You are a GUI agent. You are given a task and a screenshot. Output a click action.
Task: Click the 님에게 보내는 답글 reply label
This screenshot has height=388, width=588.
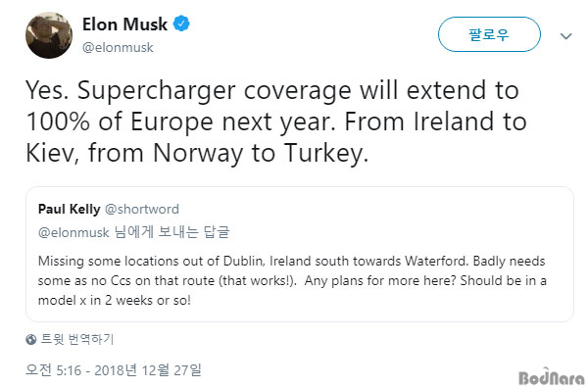[x=171, y=232]
